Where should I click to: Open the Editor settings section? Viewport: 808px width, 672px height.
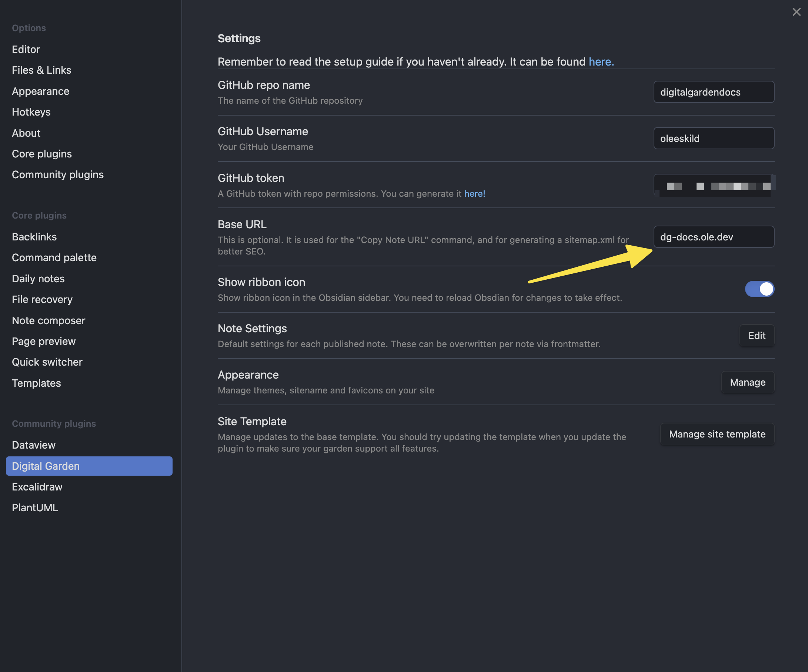26,49
